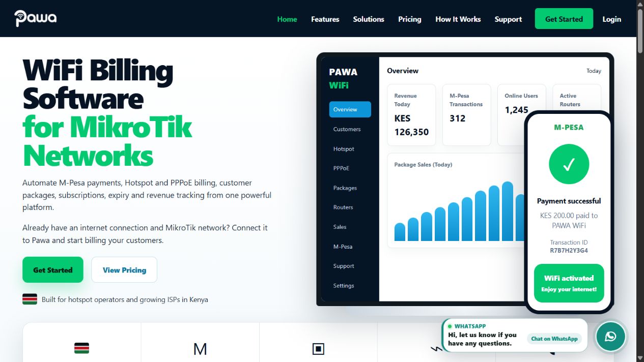Select Customers in dashboard sidebar

tap(347, 129)
